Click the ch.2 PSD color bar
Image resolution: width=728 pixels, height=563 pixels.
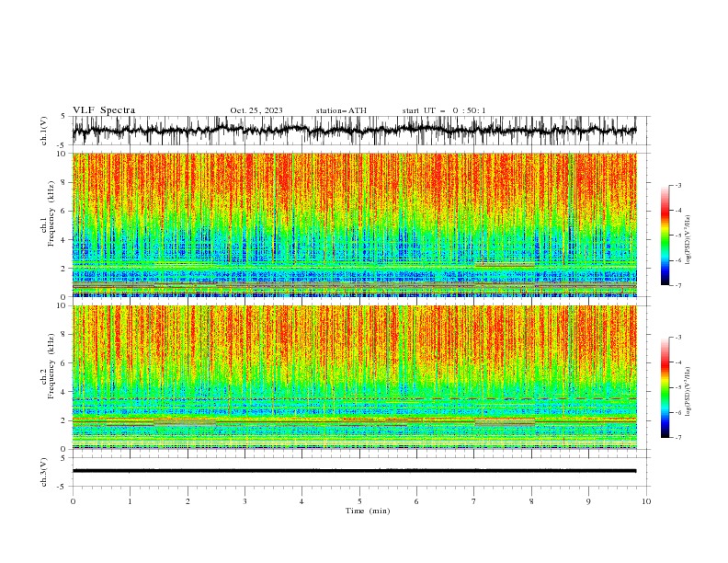point(665,387)
